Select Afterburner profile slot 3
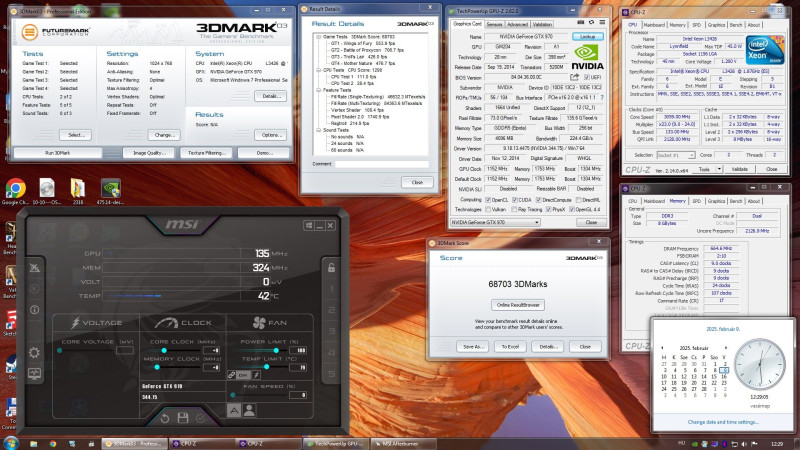The height and width of the screenshot is (450, 800). pos(331,331)
